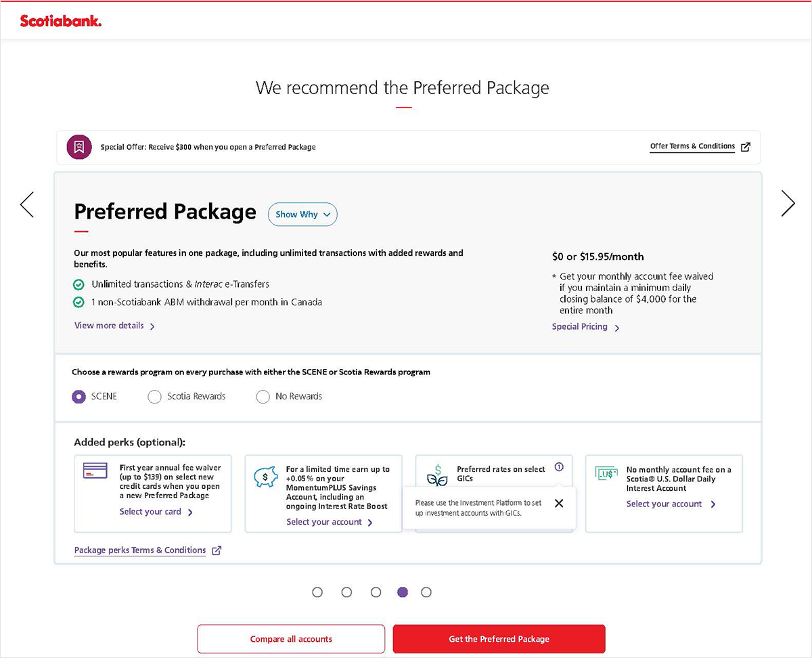This screenshot has height=658, width=812.
Task: Click the US dollar account icon
Action: tap(606, 473)
